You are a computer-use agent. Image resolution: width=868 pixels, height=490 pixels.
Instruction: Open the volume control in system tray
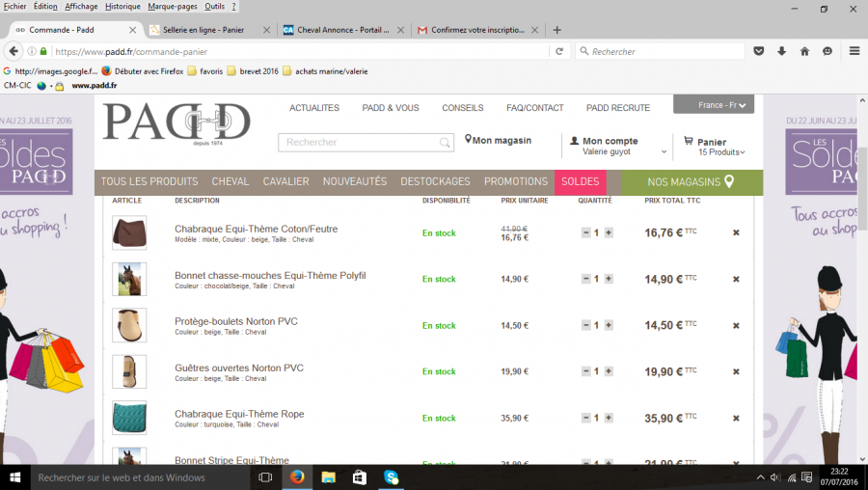[775, 477]
